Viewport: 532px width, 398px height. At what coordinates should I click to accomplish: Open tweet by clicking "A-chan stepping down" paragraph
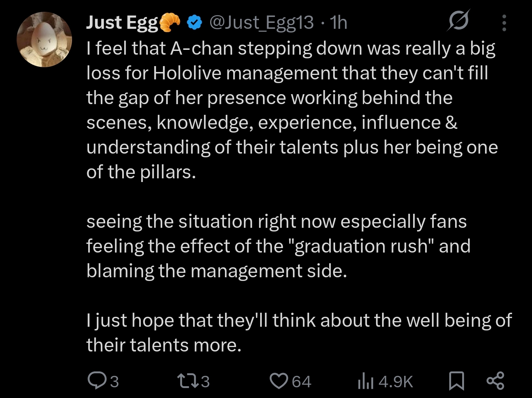pos(292,110)
